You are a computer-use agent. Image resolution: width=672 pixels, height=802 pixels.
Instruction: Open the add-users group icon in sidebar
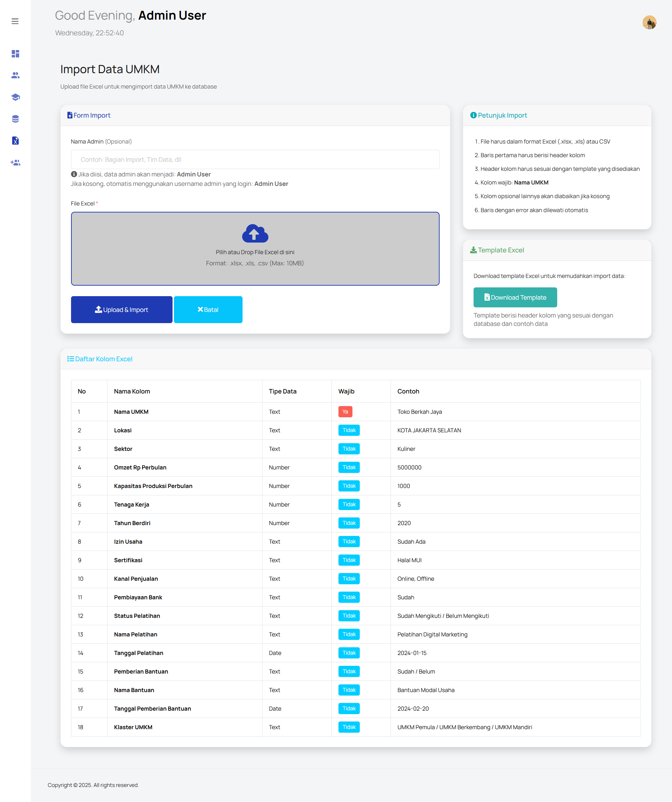[15, 163]
